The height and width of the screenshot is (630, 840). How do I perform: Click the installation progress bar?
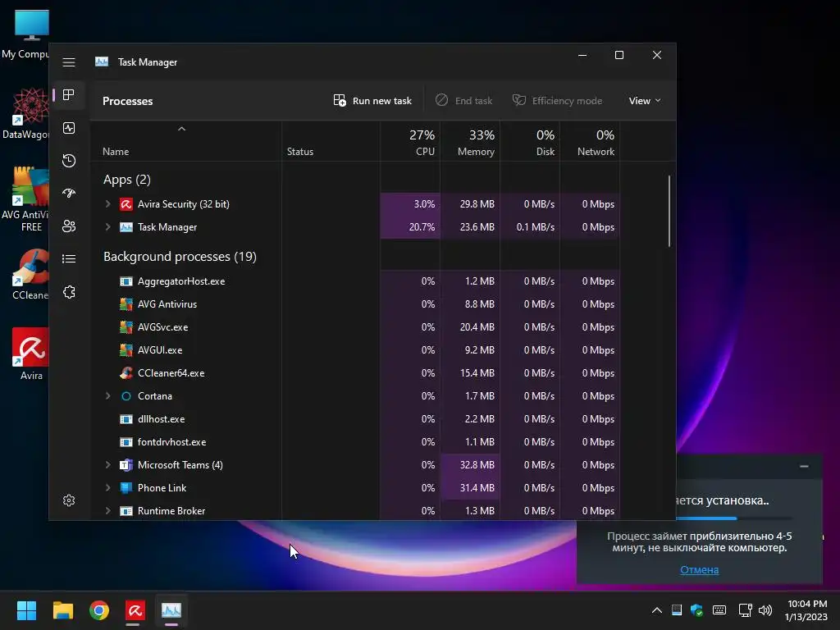coord(734,518)
